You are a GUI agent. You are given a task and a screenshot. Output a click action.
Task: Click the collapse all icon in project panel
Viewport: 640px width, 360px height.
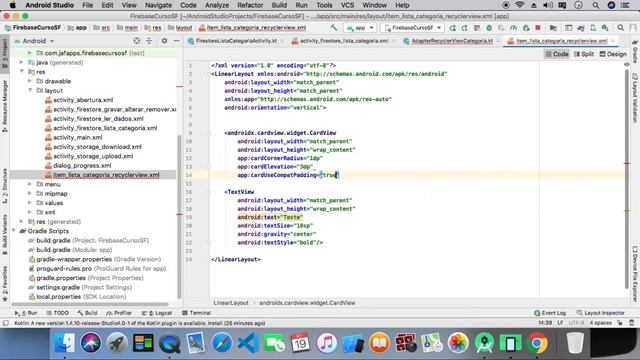(x=149, y=41)
